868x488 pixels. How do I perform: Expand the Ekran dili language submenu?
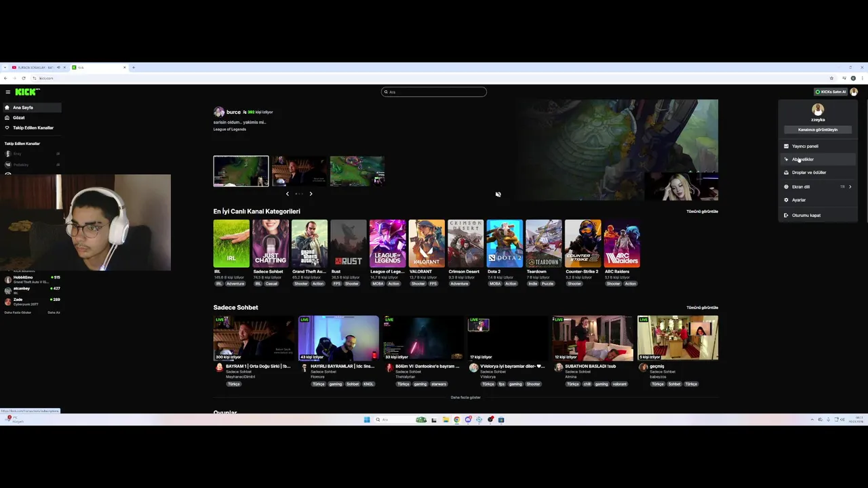(x=818, y=186)
